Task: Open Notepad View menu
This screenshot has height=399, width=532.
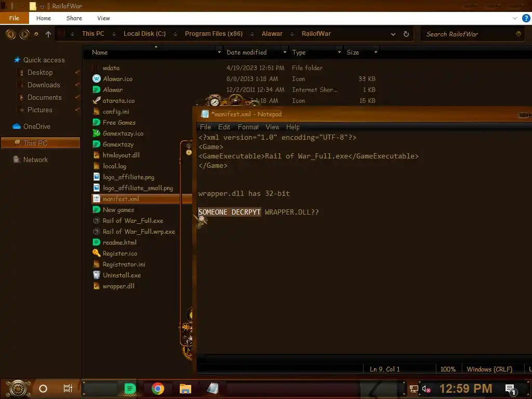Action: (x=272, y=127)
